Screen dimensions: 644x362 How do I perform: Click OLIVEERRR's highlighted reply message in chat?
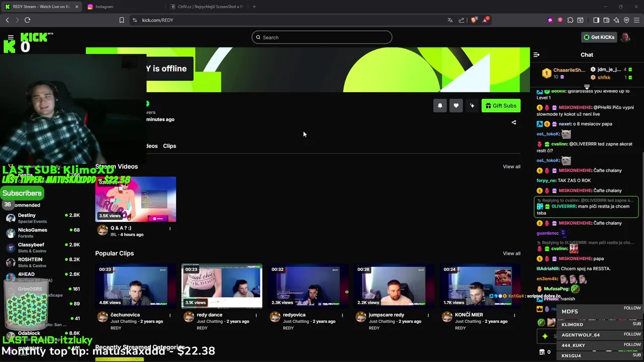point(586,207)
